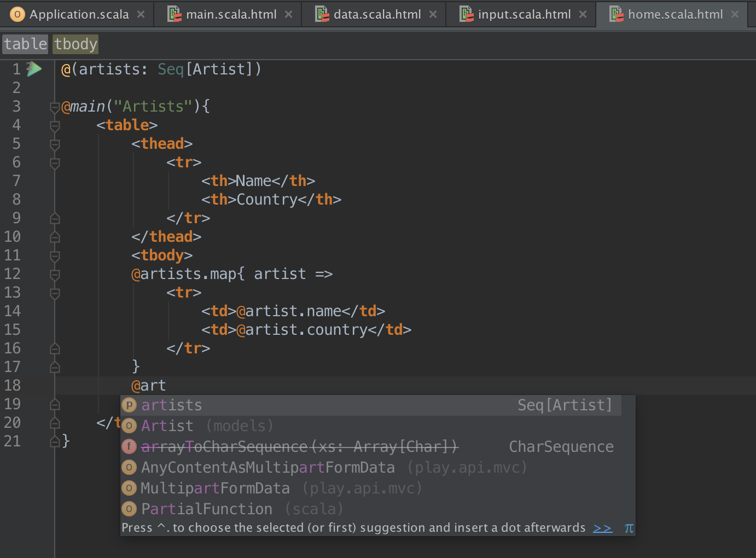Collapse the artists.map block fold on line 12
This screenshot has height=558, width=756.
pyautogui.click(x=55, y=275)
